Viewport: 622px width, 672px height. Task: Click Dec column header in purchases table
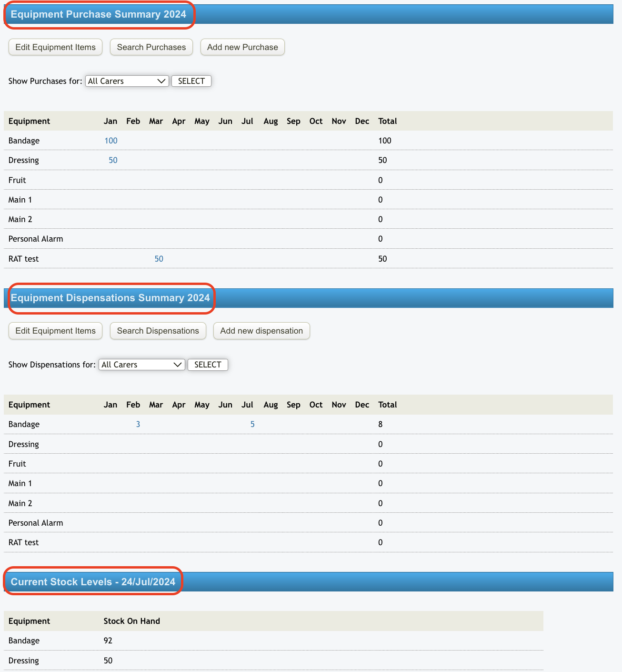pos(362,121)
